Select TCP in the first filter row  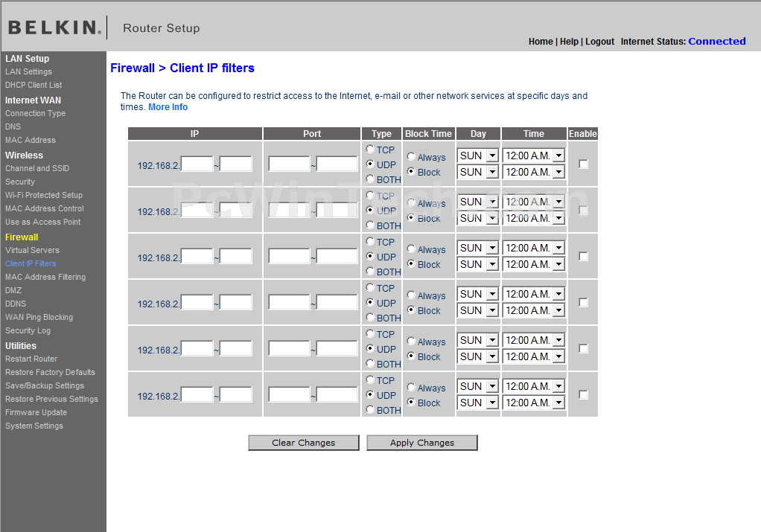(370, 150)
